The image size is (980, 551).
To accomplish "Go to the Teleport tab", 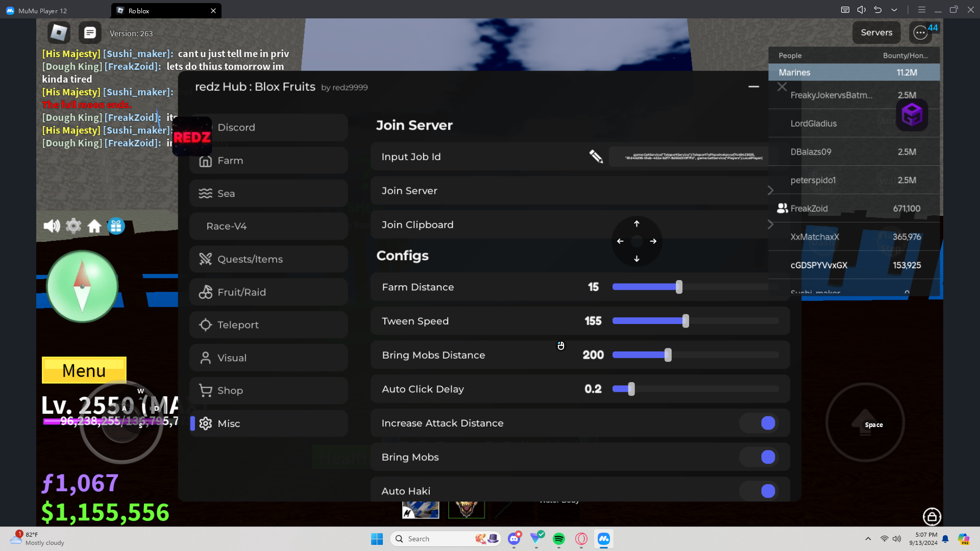I will (268, 325).
